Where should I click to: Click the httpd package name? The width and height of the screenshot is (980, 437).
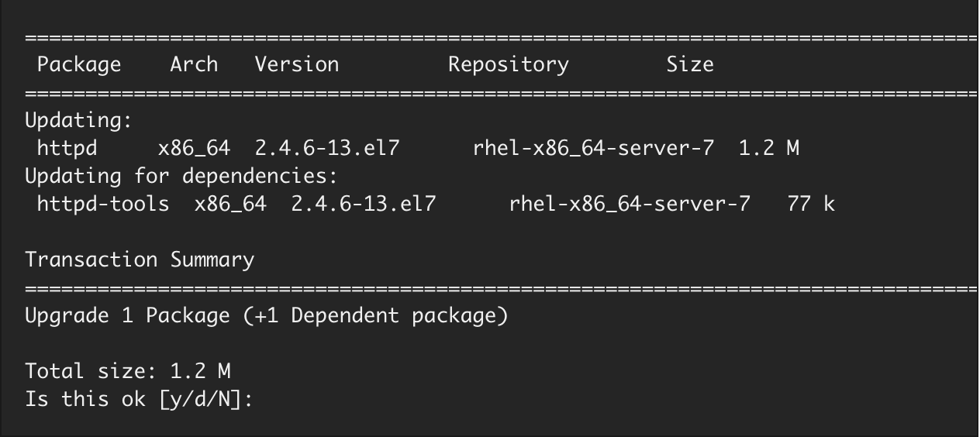point(67,147)
